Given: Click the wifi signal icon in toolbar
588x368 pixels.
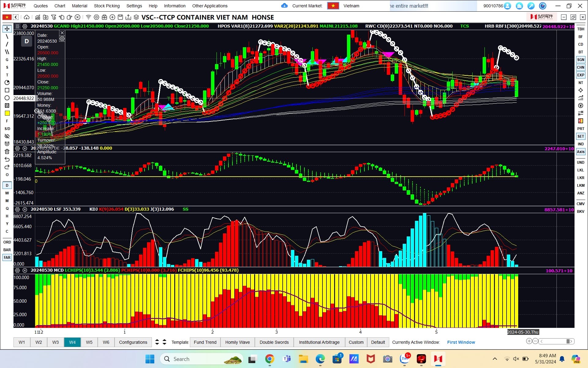Looking at the screenshot, I should (89, 17).
